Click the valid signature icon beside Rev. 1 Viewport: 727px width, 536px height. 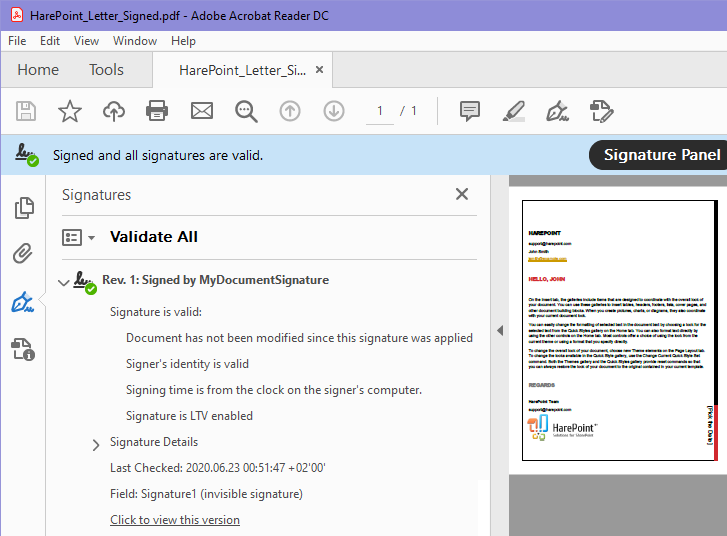pyautogui.click(x=85, y=282)
